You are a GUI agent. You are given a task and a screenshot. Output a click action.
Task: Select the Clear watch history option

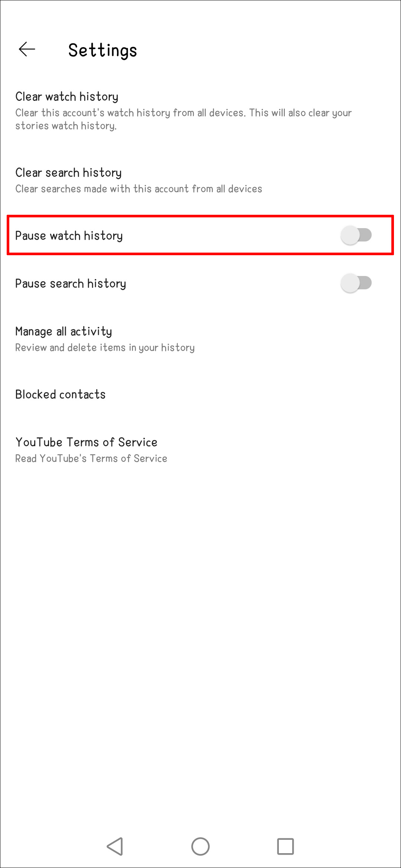(x=67, y=97)
